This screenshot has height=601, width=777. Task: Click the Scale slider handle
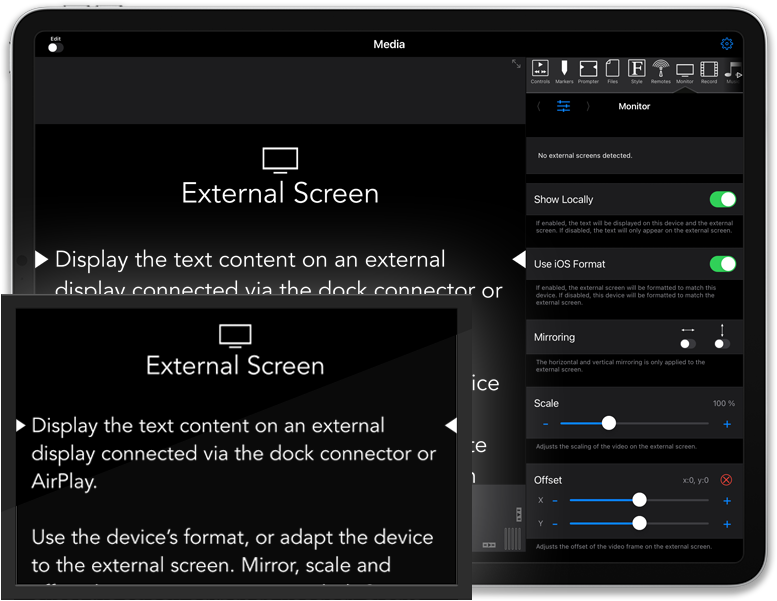(x=609, y=423)
